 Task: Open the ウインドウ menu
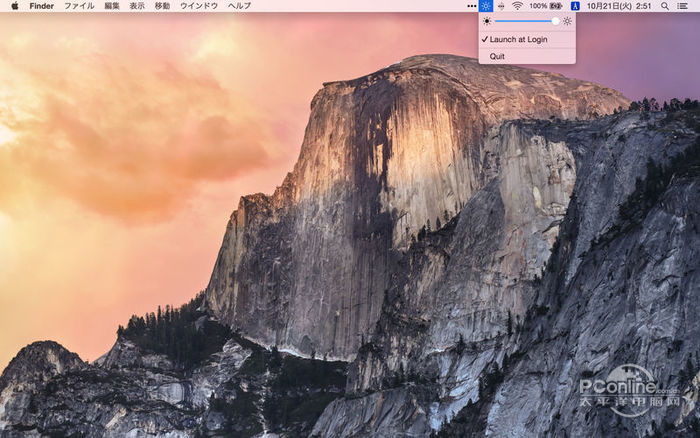(x=199, y=6)
